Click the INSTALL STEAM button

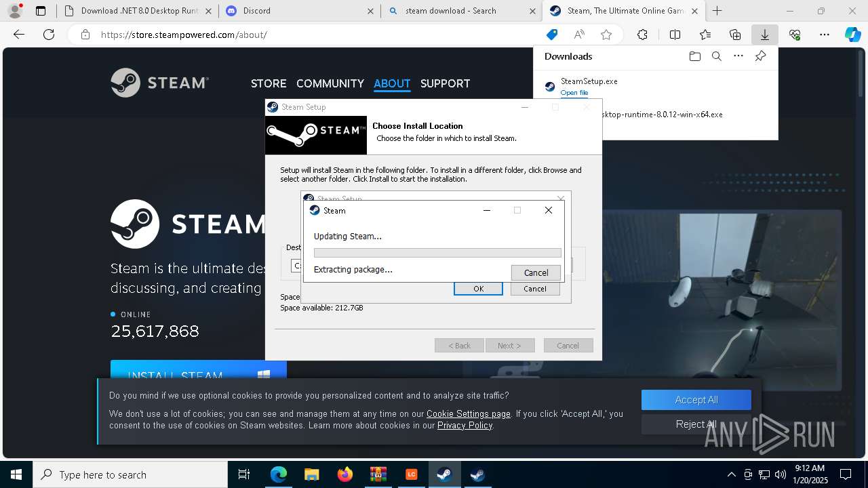199,369
